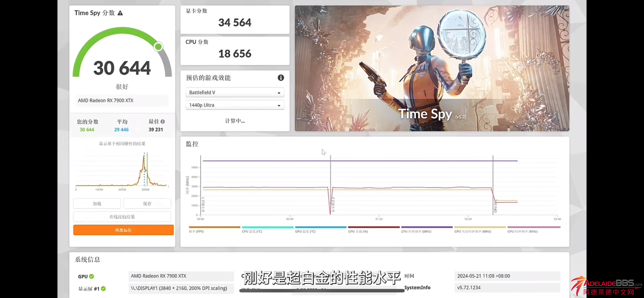Click the info icon in 预估的游戏效能
The height and width of the screenshot is (298, 644).
[281, 78]
